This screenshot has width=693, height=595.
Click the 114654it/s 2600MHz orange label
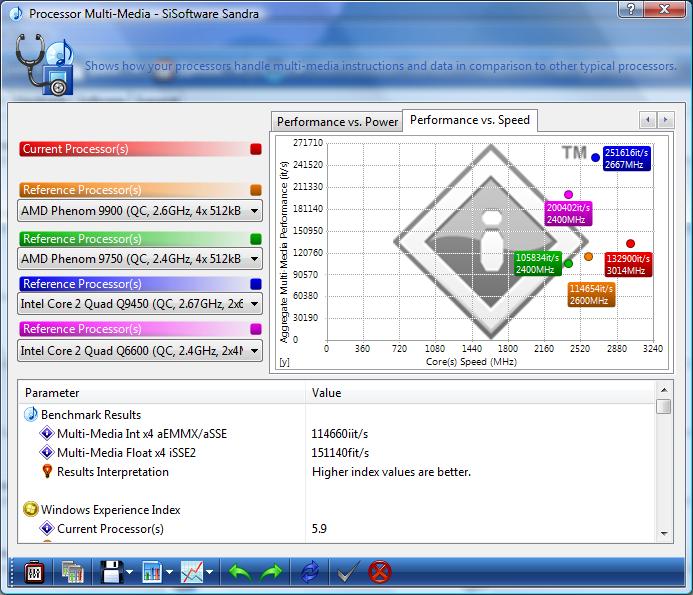591,294
